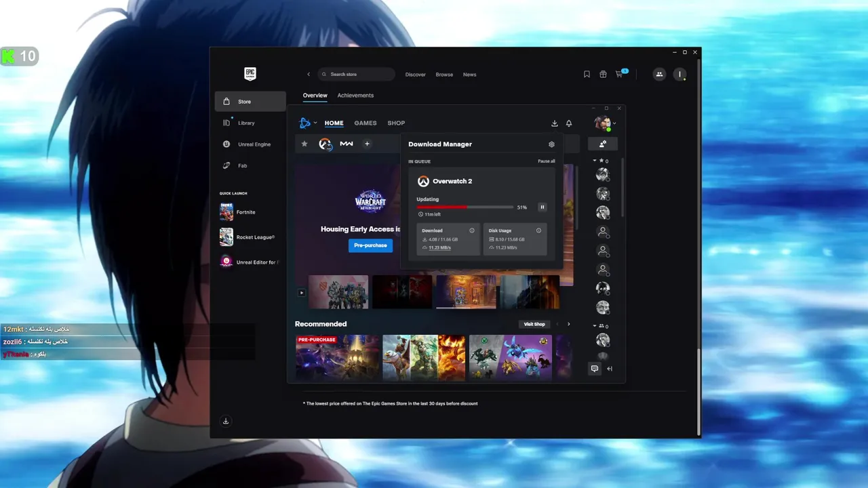Collapse the Battle.net friends sidebar

[610, 369]
